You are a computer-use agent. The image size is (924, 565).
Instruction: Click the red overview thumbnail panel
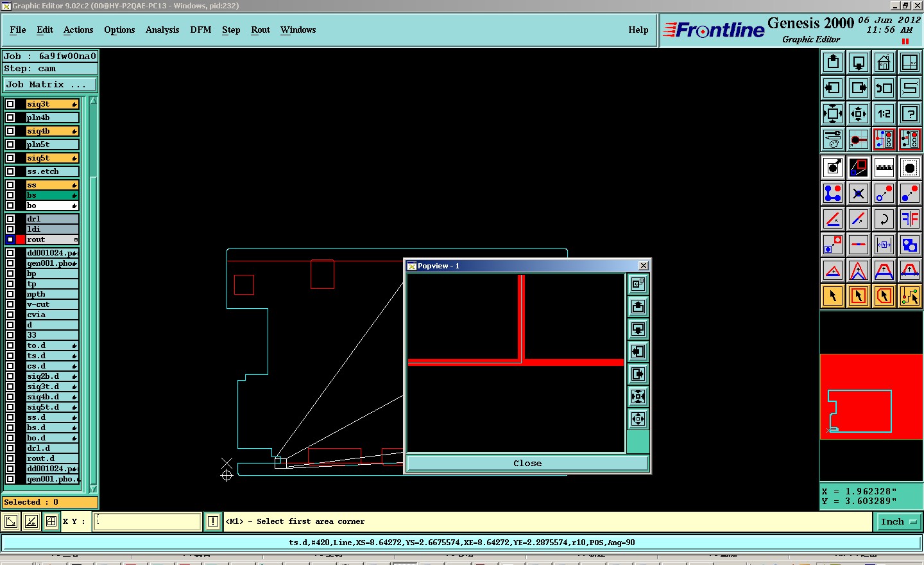(871, 396)
